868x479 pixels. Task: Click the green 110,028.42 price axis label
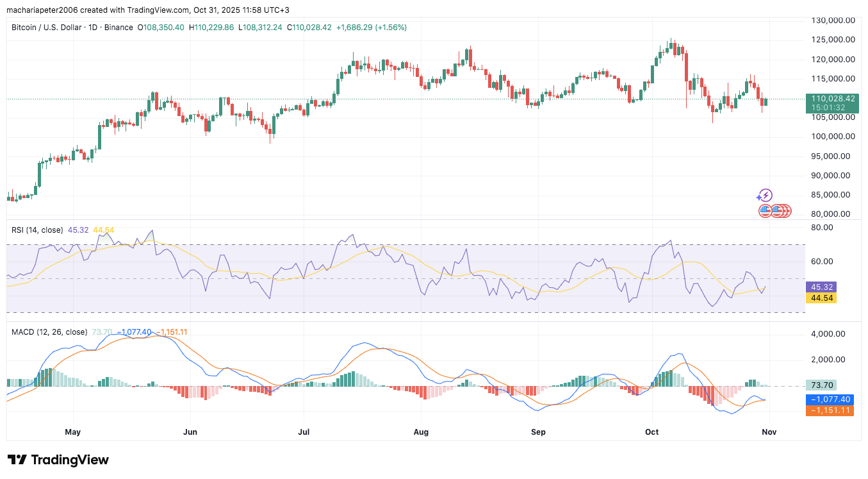pyautogui.click(x=831, y=99)
